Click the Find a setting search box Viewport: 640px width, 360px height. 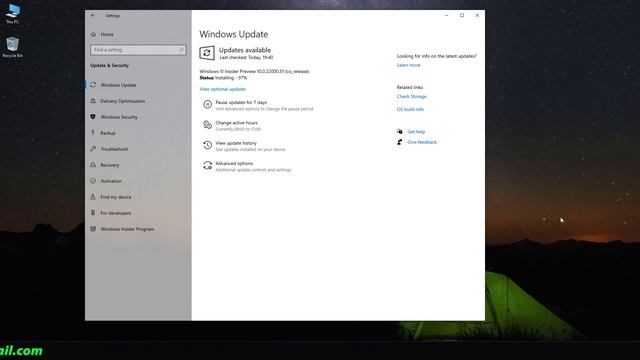pos(138,50)
